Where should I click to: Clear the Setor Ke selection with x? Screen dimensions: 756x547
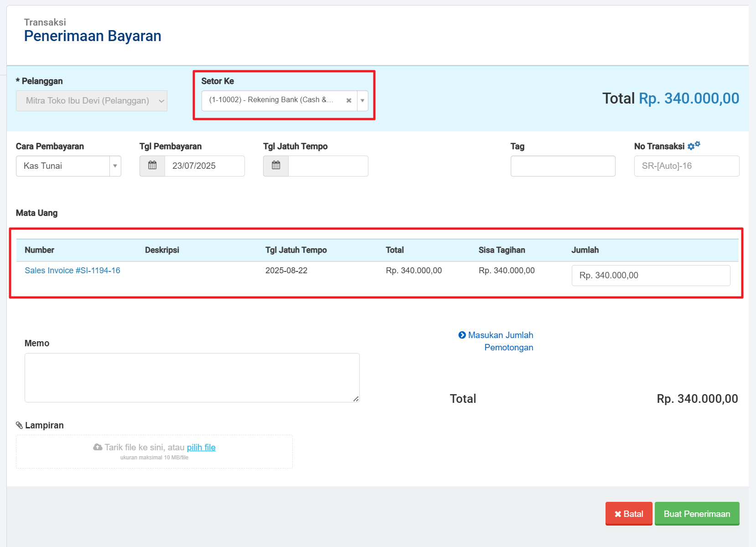349,100
